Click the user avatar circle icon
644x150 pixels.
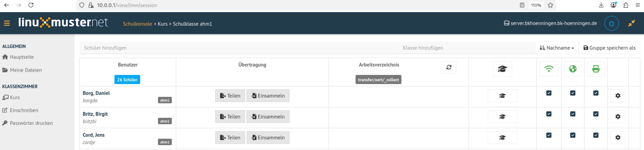point(611,23)
